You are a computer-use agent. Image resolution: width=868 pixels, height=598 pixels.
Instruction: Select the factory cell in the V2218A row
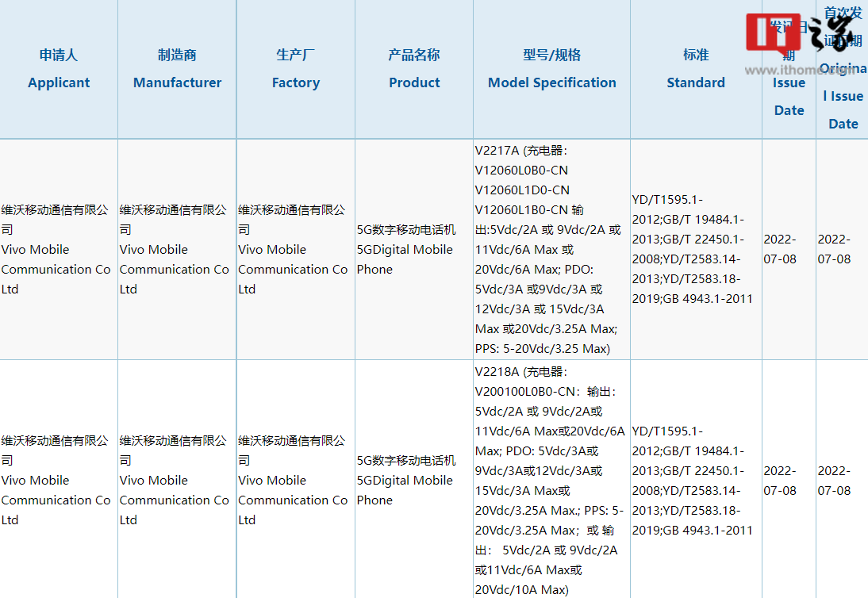pyautogui.click(x=296, y=480)
